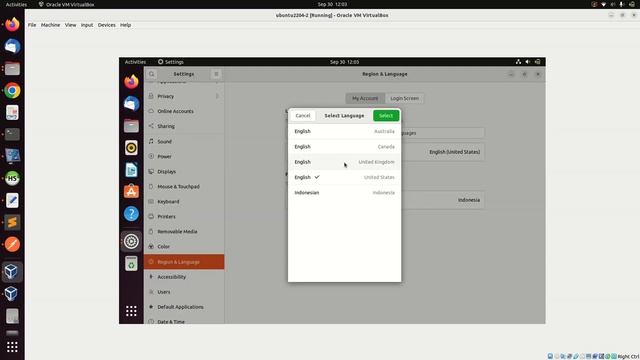Open Help in the guest dock

pyautogui.click(x=131, y=213)
